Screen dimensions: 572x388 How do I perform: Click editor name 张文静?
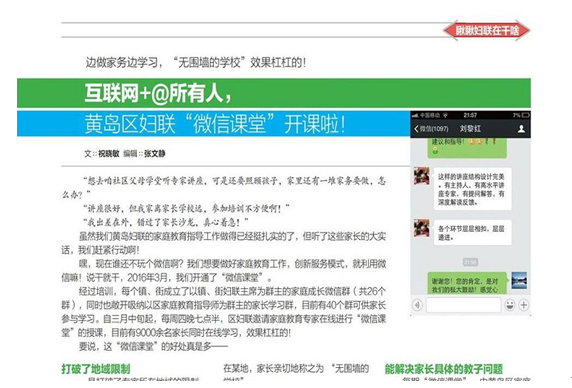pyautogui.click(x=154, y=154)
